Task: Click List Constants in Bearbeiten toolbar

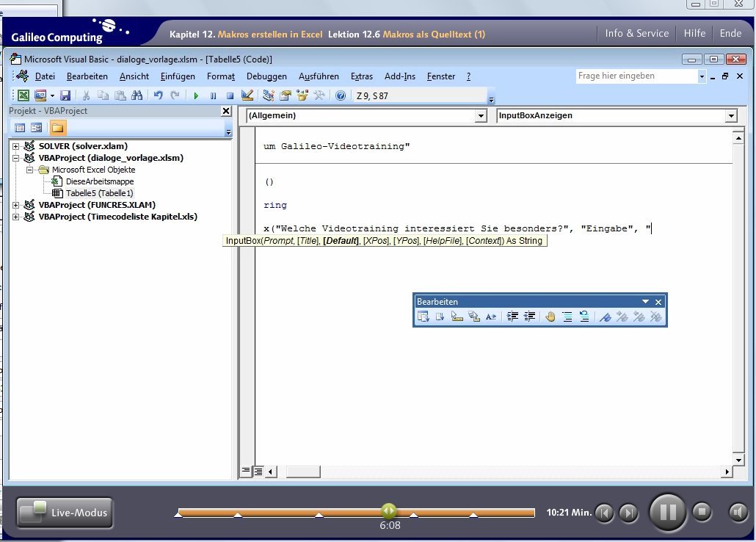Action: click(x=440, y=317)
